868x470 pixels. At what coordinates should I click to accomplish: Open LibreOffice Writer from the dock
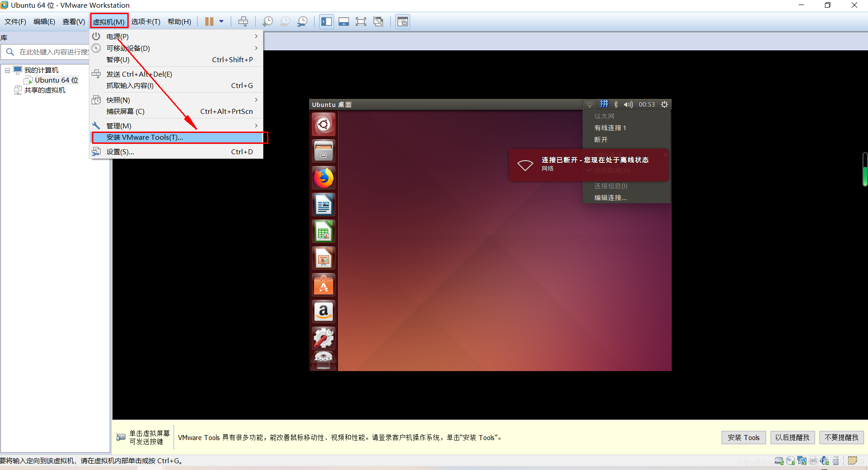(x=324, y=204)
